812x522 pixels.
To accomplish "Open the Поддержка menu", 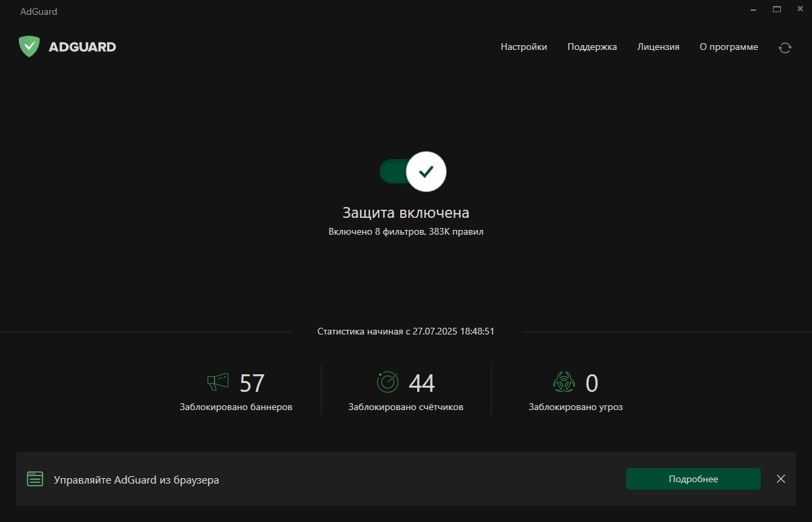I will click(592, 47).
